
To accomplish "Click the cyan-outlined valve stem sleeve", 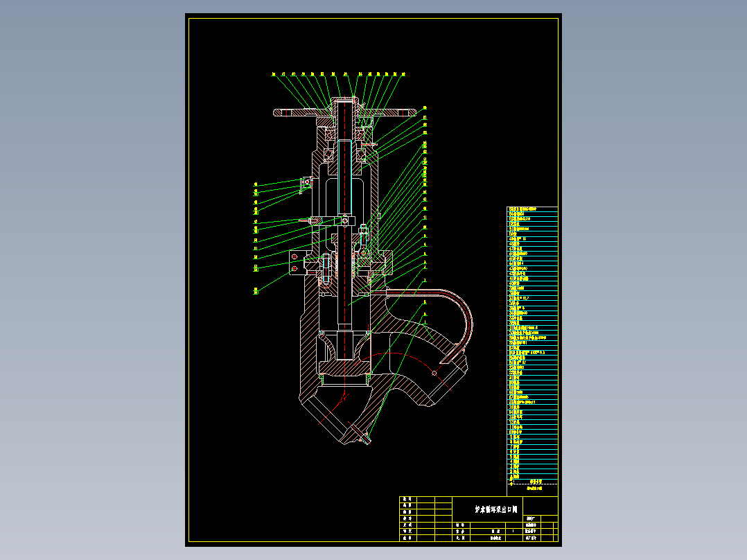I will 344,177.
